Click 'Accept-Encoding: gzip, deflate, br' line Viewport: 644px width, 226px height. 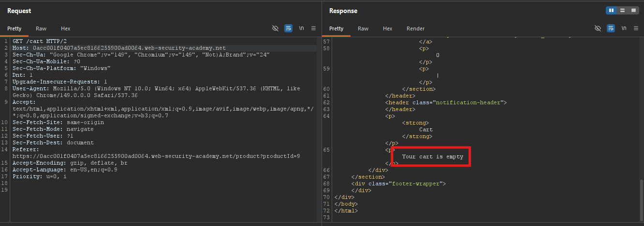pyautogui.click(x=70, y=163)
